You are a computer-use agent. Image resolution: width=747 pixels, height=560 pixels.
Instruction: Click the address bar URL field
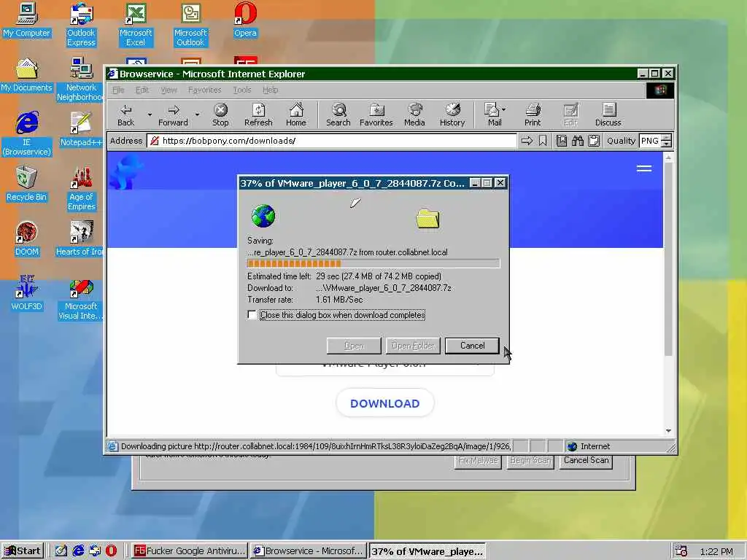332,141
